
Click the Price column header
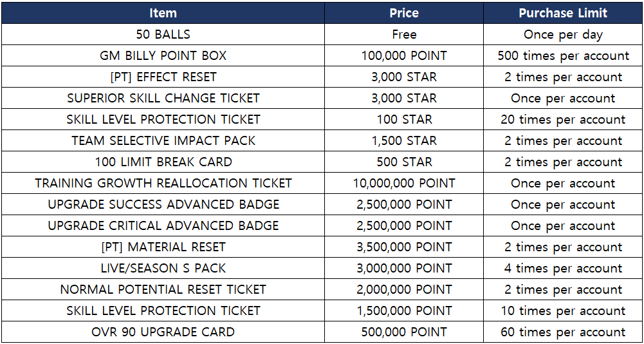point(404,13)
